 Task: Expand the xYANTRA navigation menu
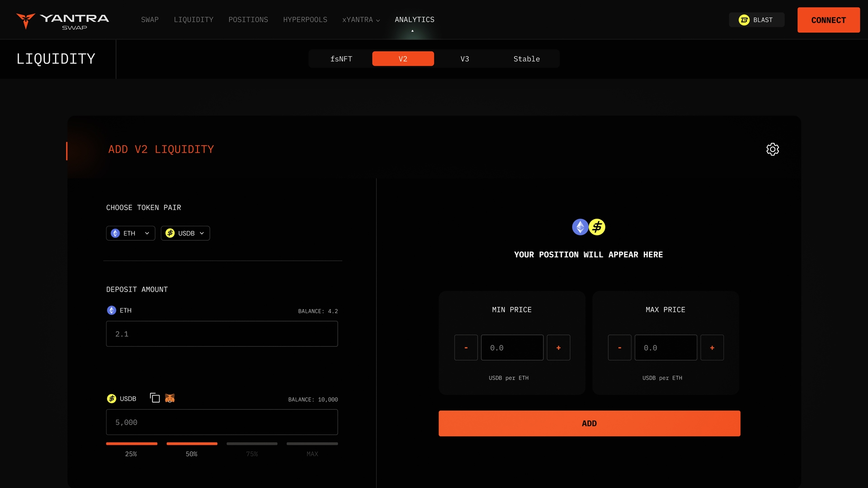coord(361,20)
